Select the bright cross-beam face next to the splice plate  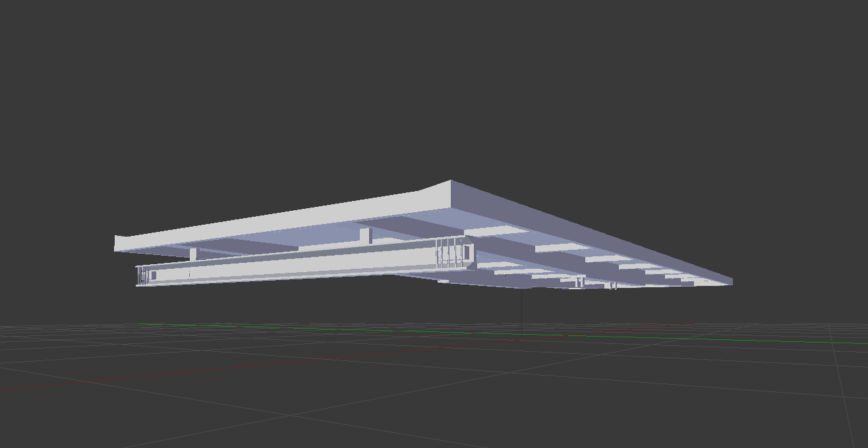496,231
